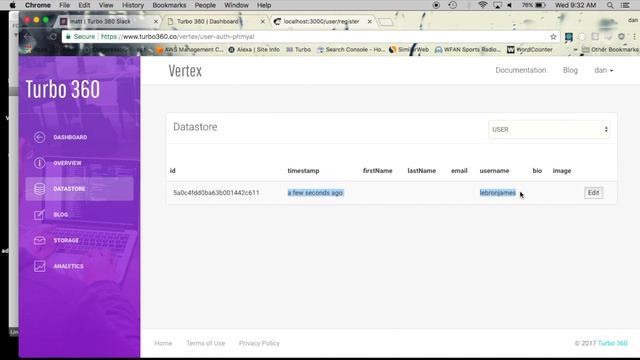Click the Vertex page title

click(x=185, y=71)
